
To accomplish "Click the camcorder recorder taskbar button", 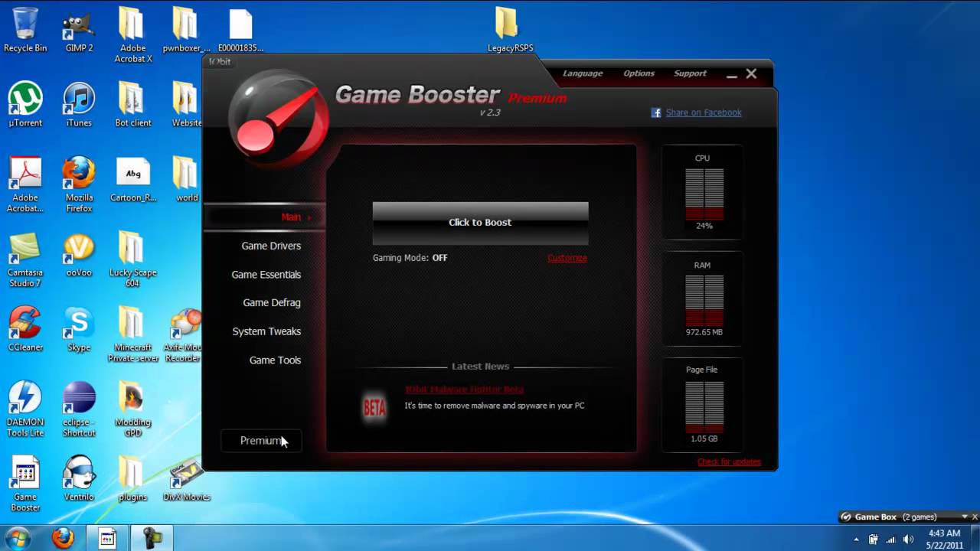I will (x=152, y=539).
